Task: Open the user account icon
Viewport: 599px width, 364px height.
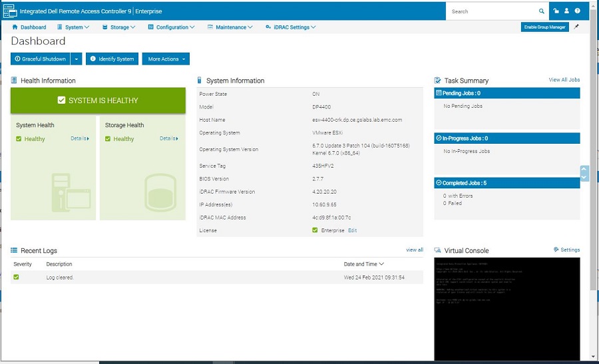Action: (566, 11)
